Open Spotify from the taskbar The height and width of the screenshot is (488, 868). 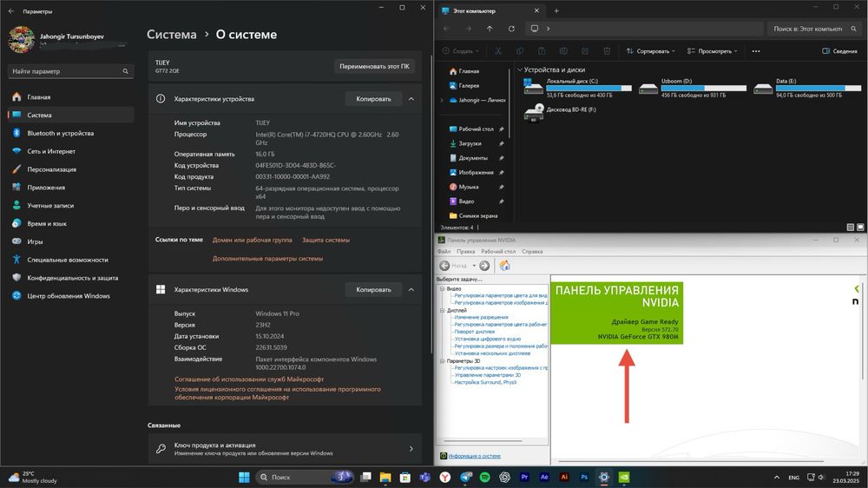[484, 478]
